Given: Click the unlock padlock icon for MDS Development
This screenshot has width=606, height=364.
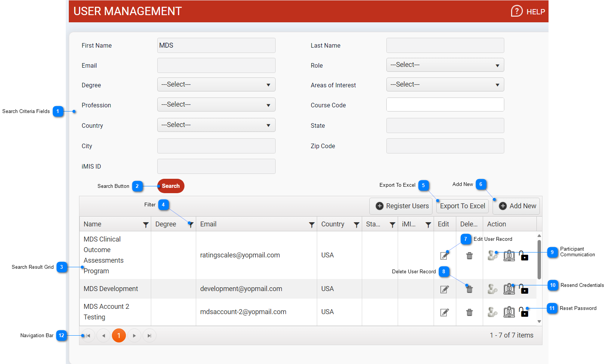Looking at the screenshot, I should 524,289.
